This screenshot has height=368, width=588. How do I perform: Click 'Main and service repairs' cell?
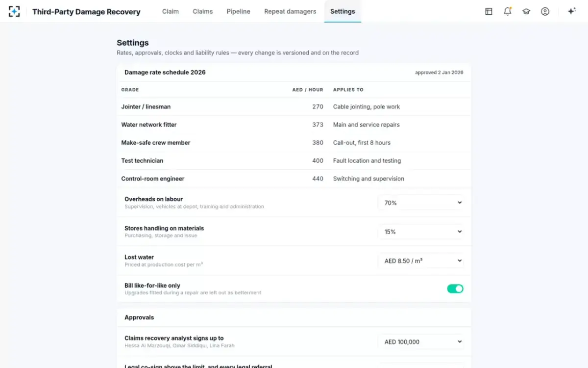(367, 125)
